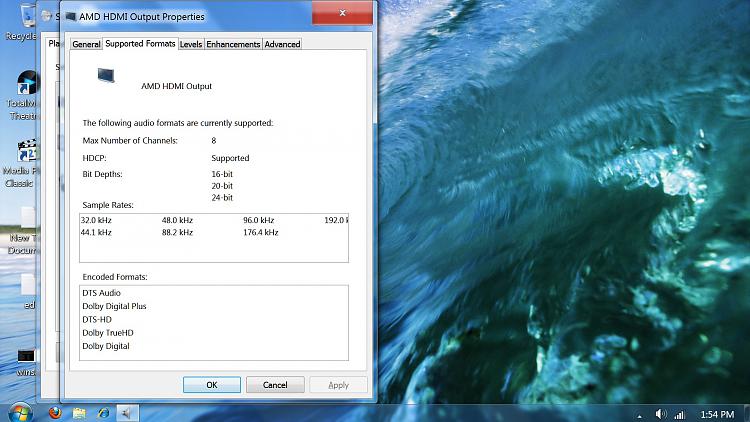
Task: Show hidden system tray icons
Action: click(x=640, y=416)
